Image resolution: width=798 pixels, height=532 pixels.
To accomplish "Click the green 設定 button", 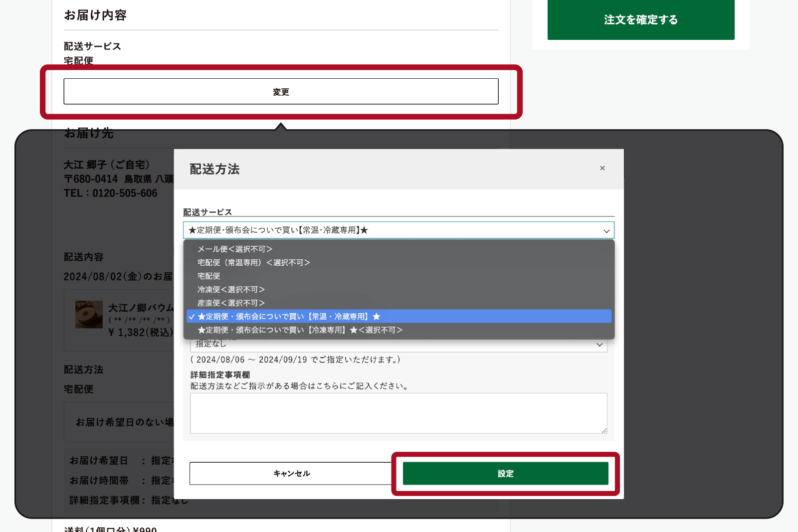I will (505, 473).
